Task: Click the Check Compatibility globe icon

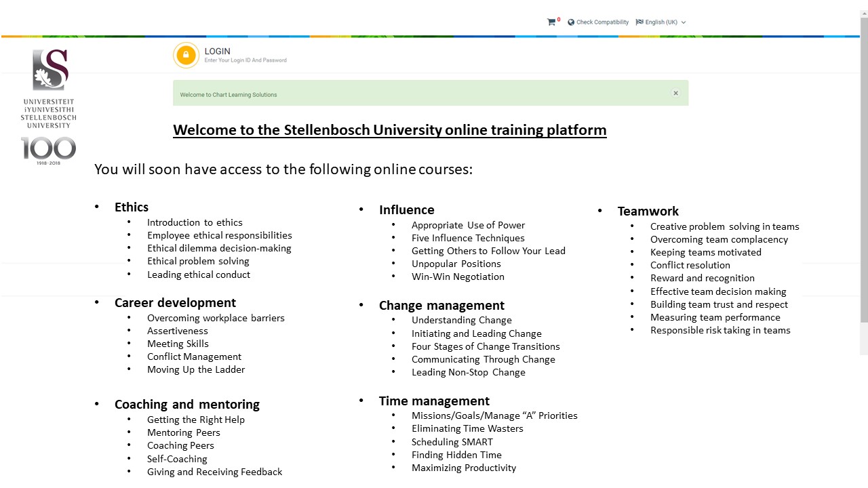Action: [571, 22]
